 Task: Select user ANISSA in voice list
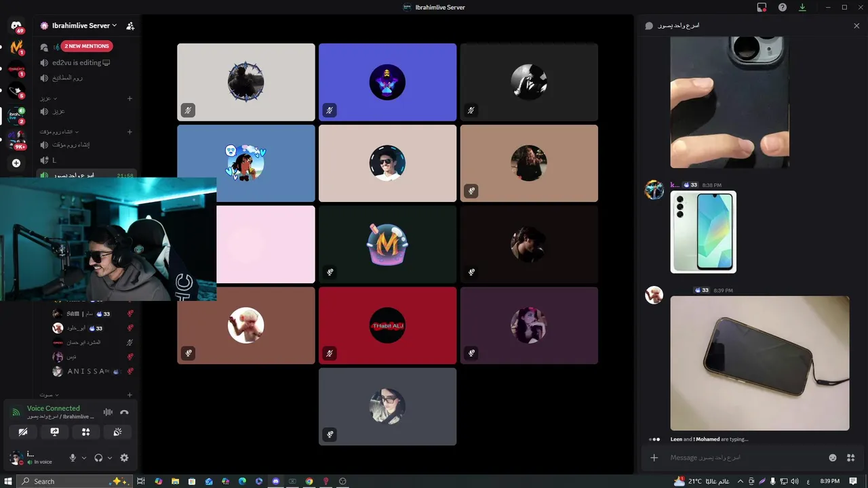92,371
